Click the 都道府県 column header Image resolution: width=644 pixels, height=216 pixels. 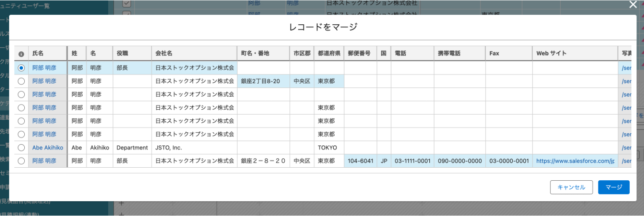pyautogui.click(x=329, y=54)
